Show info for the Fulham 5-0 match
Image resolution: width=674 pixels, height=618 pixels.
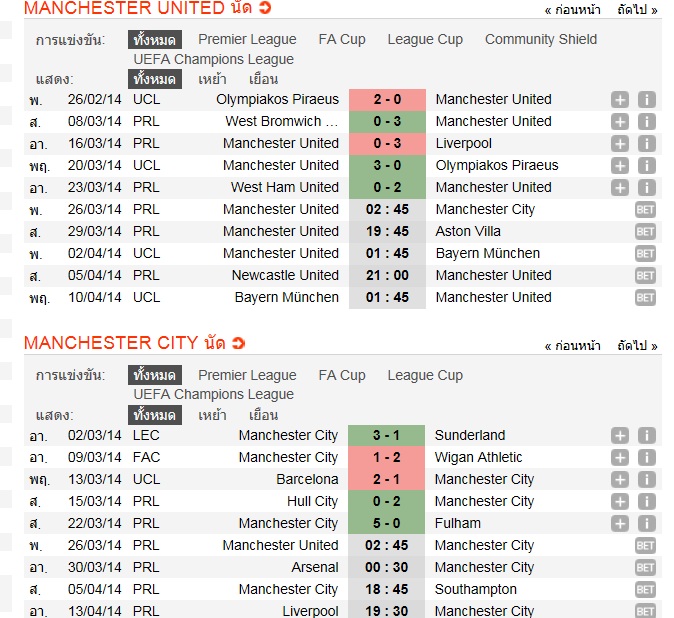click(x=646, y=523)
